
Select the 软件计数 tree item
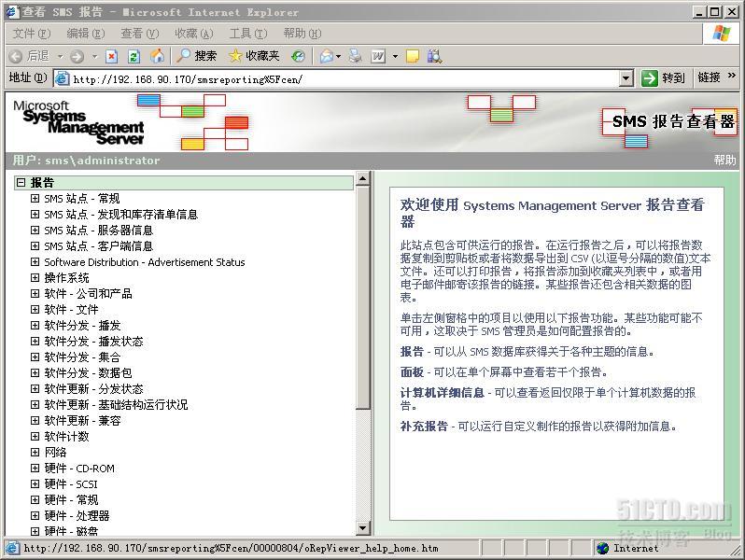pyautogui.click(x=66, y=437)
